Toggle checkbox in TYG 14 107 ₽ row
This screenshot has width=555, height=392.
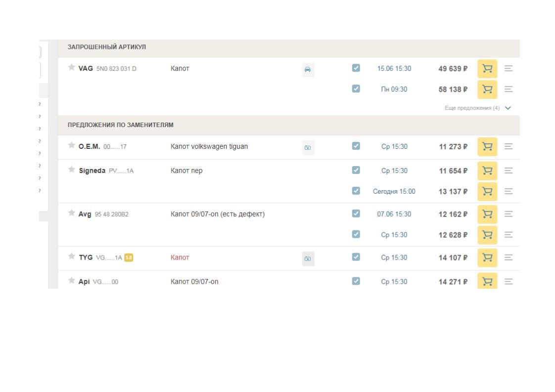click(356, 257)
